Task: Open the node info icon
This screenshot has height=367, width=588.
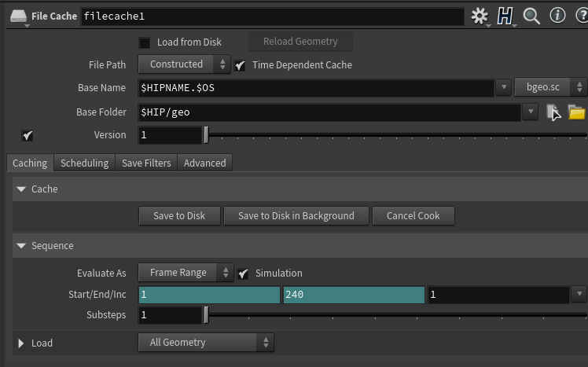Action: [x=557, y=16]
